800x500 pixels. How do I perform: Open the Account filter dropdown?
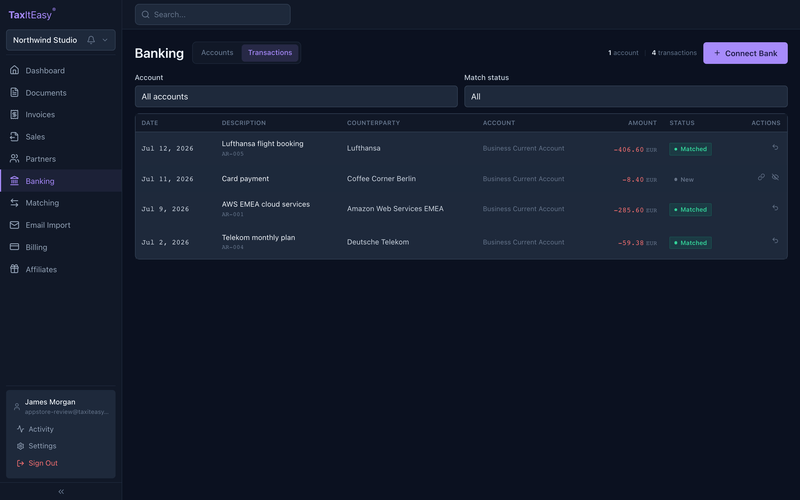point(296,96)
